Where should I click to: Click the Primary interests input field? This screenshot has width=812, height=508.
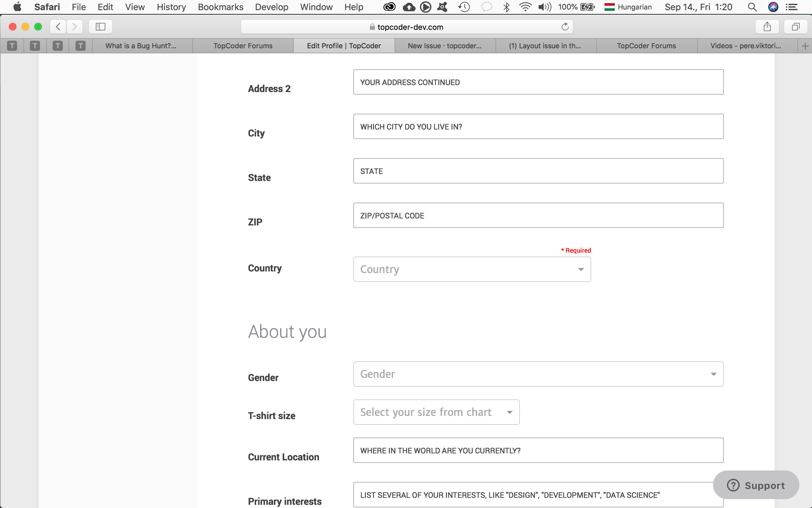click(x=538, y=495)
